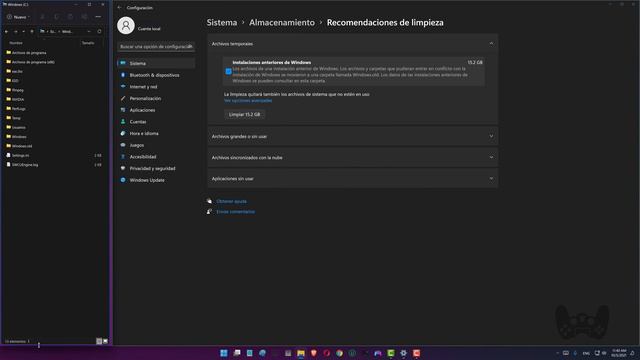The image size is (640, 360).
Task: Sort by Nombre column in Explorer
Action: [16, 43]
